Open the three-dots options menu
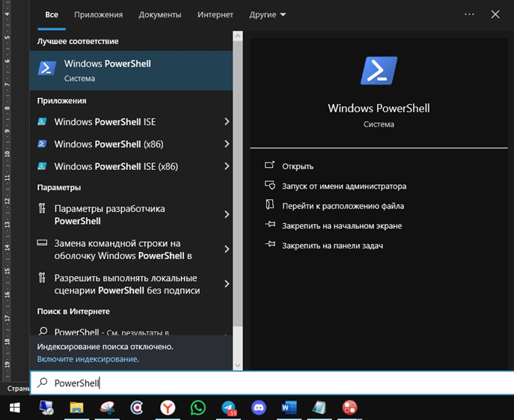The width and height of the screenshot is (514, 420). coord(469,14)
